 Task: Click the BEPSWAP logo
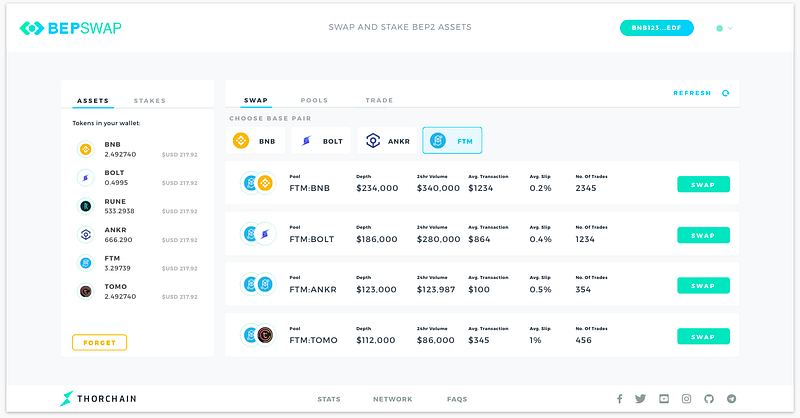(x=70, y=28)
